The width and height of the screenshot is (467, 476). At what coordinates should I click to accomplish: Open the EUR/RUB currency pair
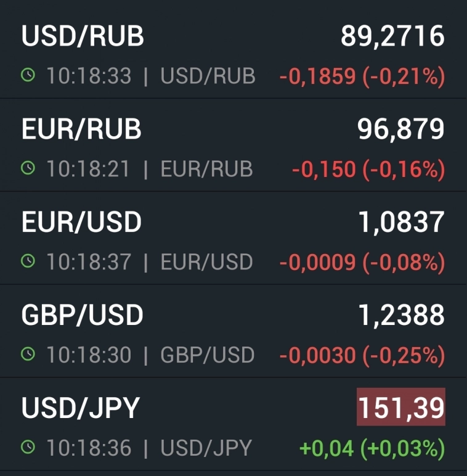(81, 129)
